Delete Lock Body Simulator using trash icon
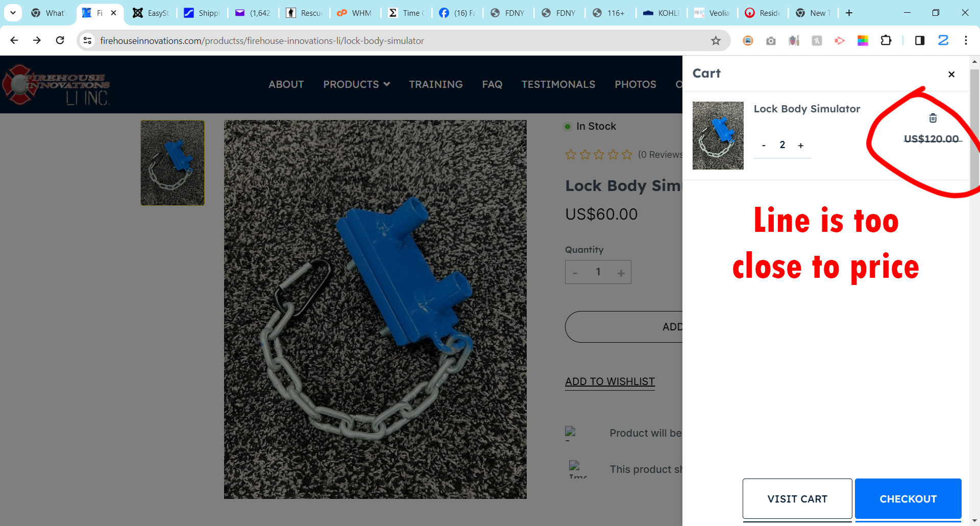The image size is (980, 526). pos(933,118)
